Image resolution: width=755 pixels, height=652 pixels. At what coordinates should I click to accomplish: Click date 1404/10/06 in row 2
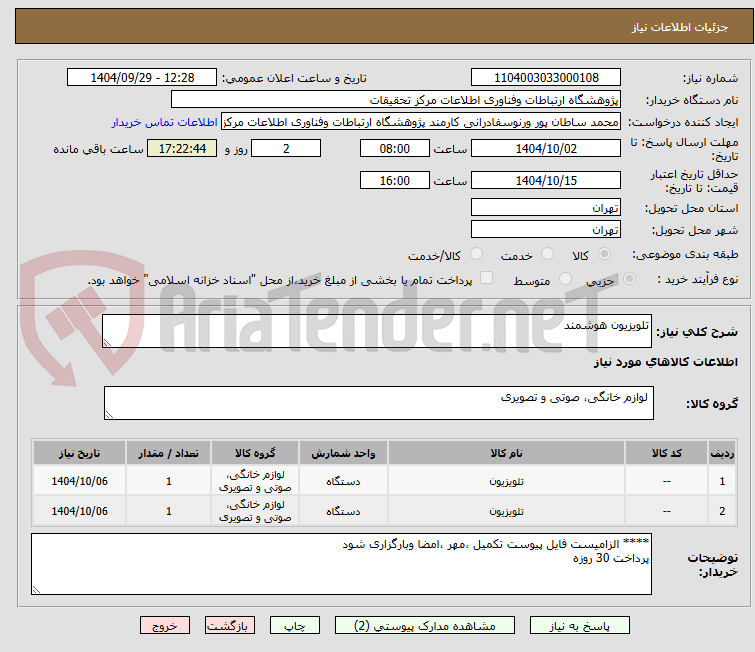click(x=79, y=511)
